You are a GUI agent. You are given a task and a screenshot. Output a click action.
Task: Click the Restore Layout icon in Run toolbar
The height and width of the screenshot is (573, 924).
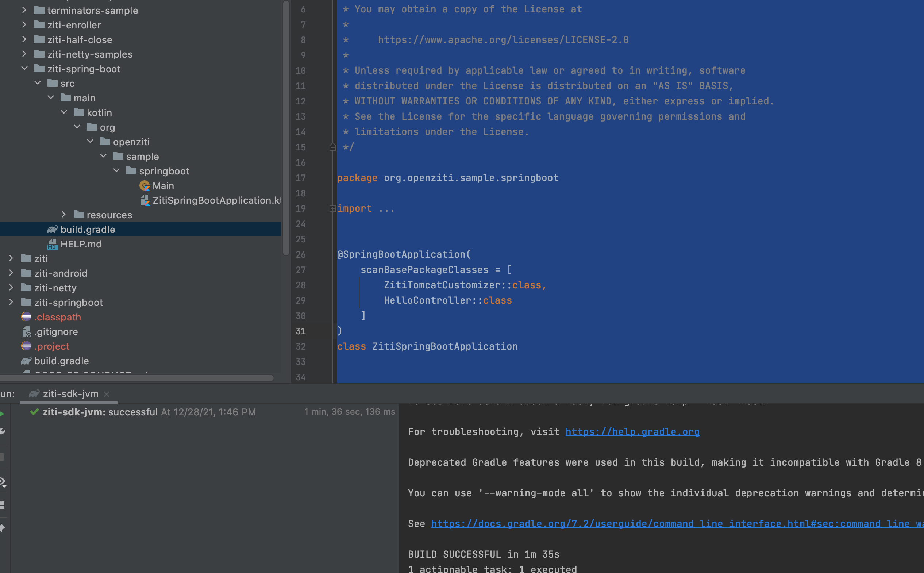pyautogui.click(x=2, y=505)
